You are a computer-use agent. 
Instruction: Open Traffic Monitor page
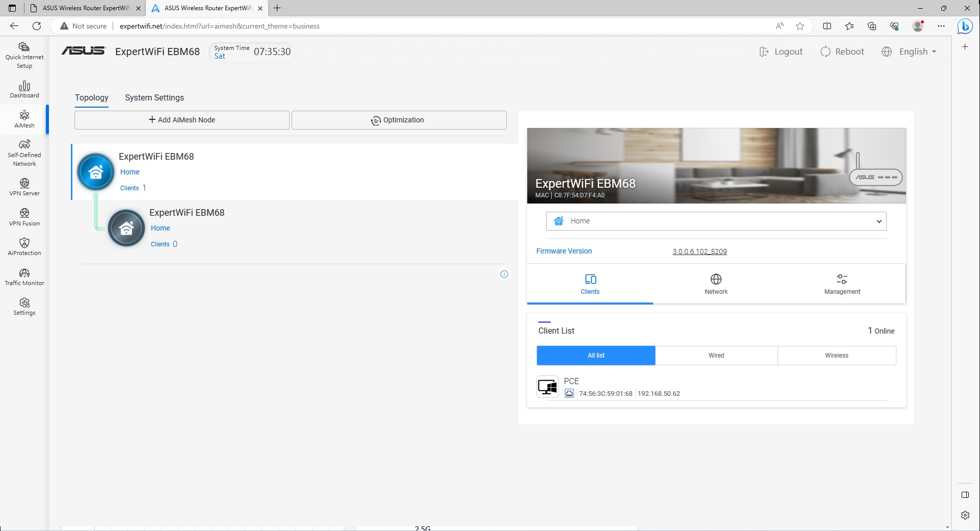coord(24,276)
